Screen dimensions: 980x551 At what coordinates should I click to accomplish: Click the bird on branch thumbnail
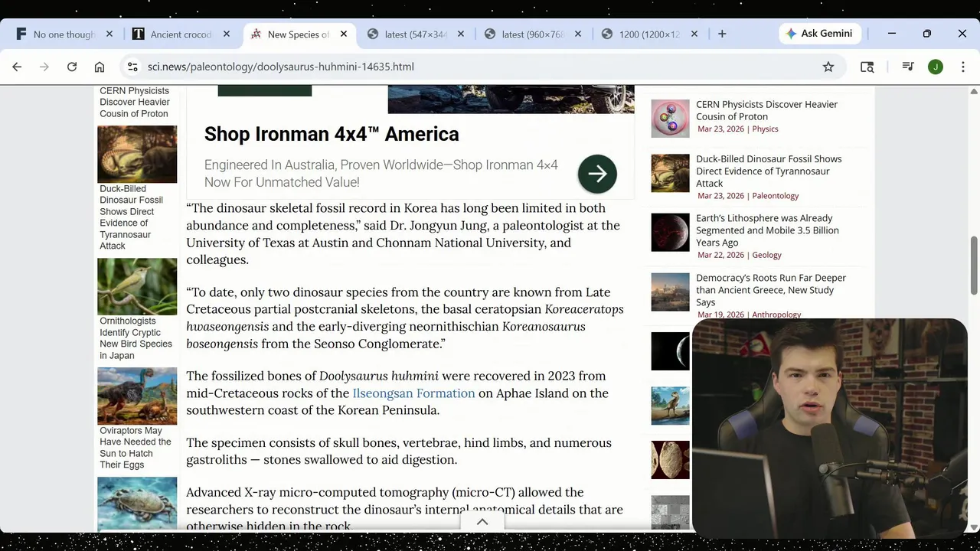click(137, 286)
